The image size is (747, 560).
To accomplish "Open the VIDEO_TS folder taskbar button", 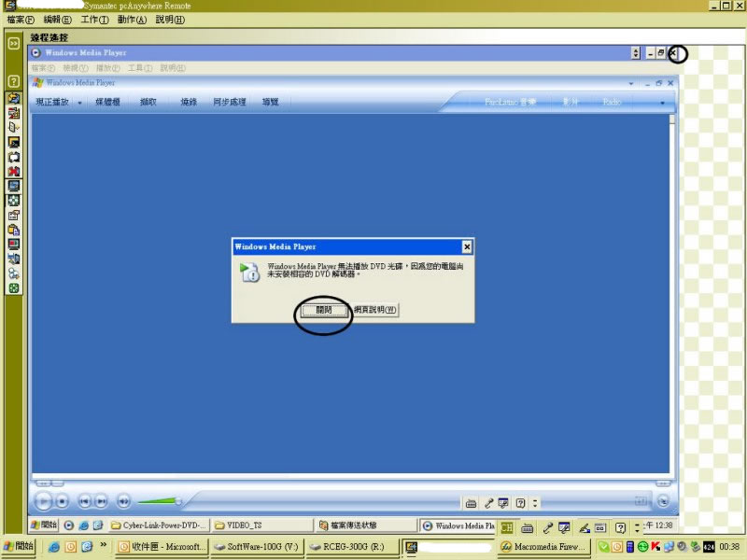I will (x=262, y=525).
